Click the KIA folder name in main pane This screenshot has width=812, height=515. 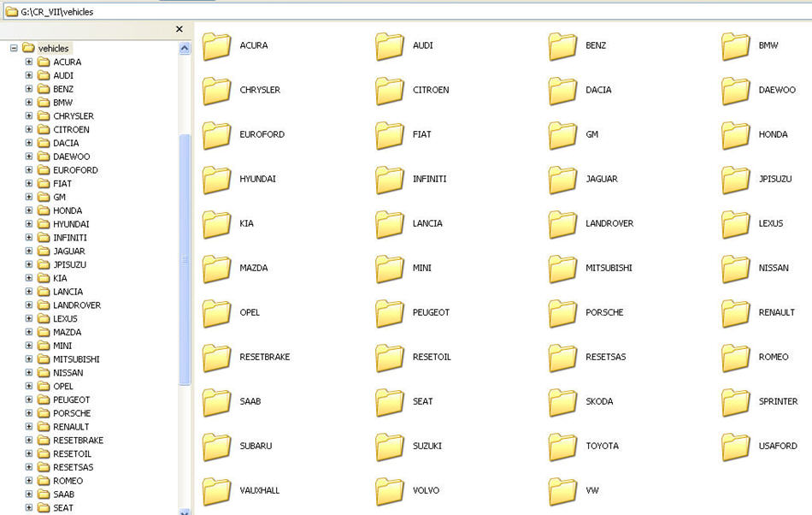pyautogui.click(x=246, y=223)
